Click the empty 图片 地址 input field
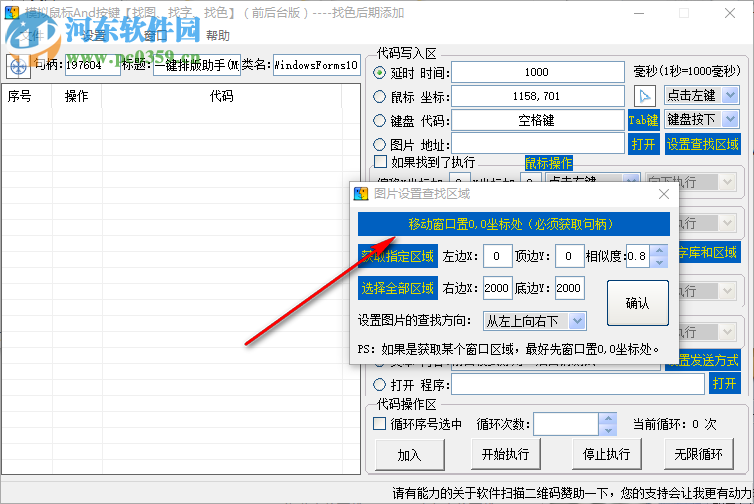 tap(538, 144)
